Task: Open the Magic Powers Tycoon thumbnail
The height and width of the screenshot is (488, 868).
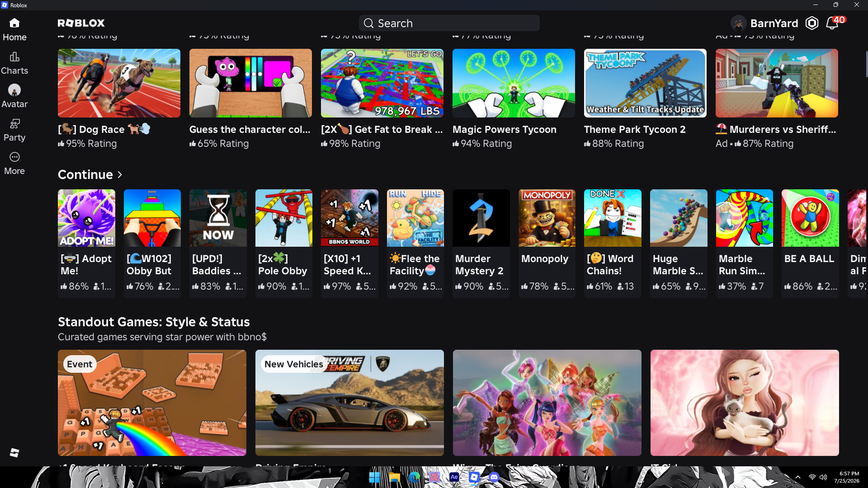Action: (514, 83)
